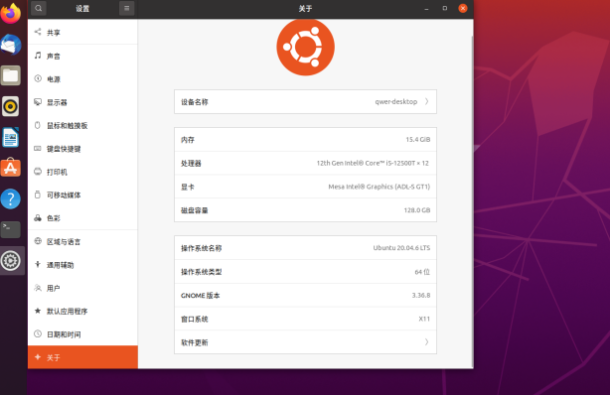611x395 pixels.
Task: Select the 色彩 color icon
Action: pos(37,218)
